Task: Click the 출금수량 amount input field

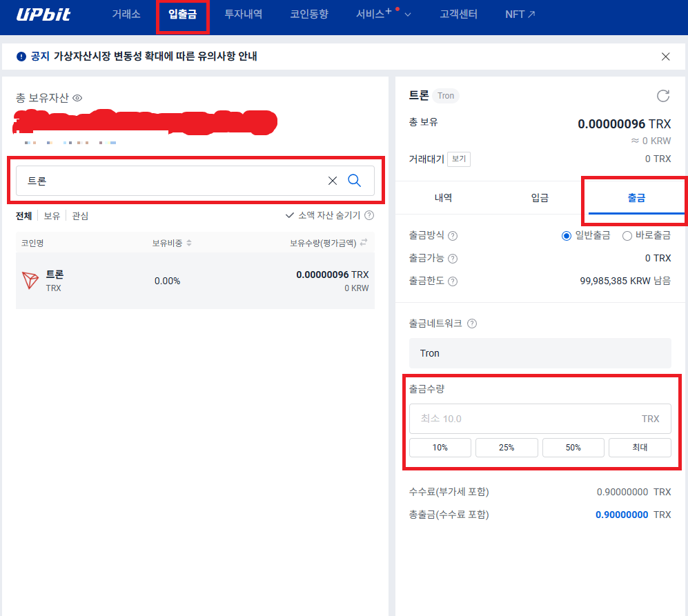Action: point(540,419)
